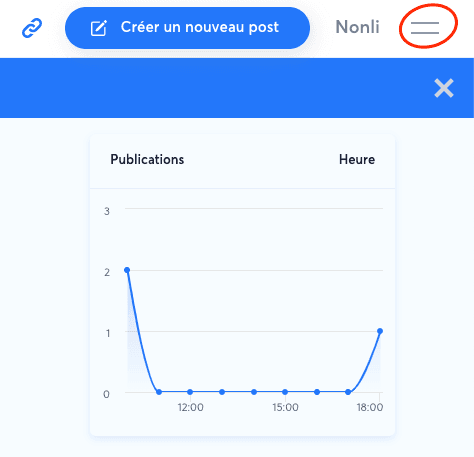The height and width of the screenshot is (457, 474).
Task: Select the chart data point at 12:00
Action: (190, 392)
